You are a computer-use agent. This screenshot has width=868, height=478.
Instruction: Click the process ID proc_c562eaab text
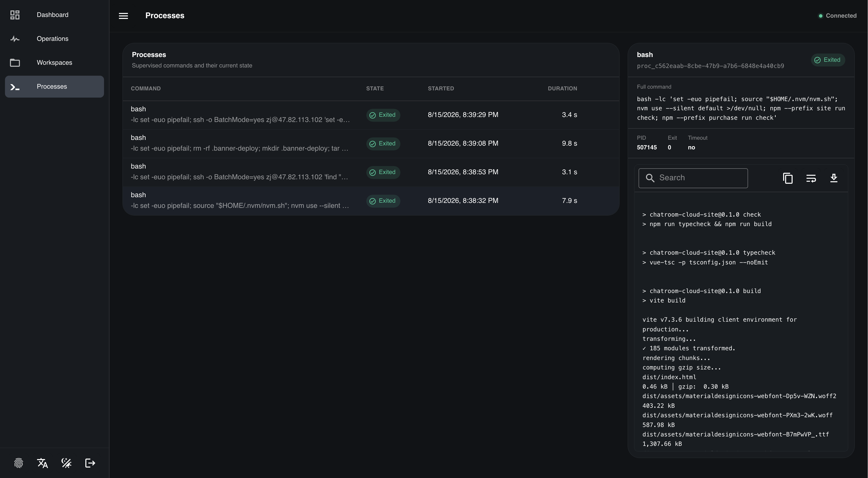pyautogui.click(x=710, y=66)
